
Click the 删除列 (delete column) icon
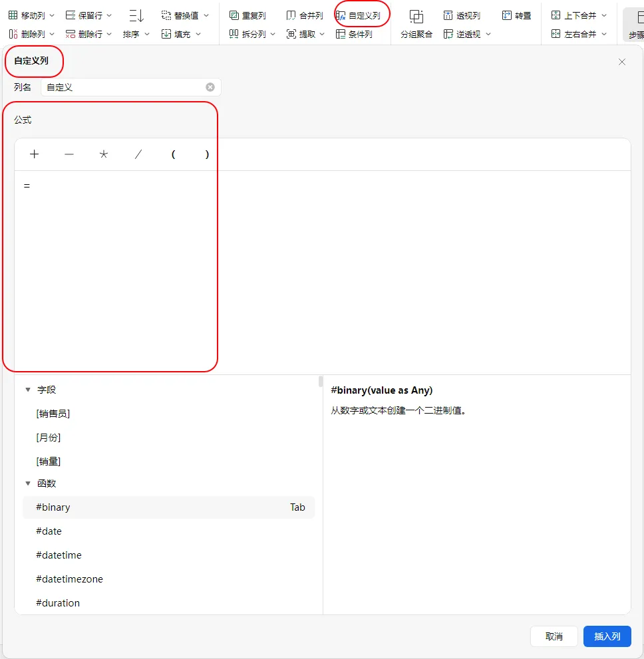(x=13, y=34)
